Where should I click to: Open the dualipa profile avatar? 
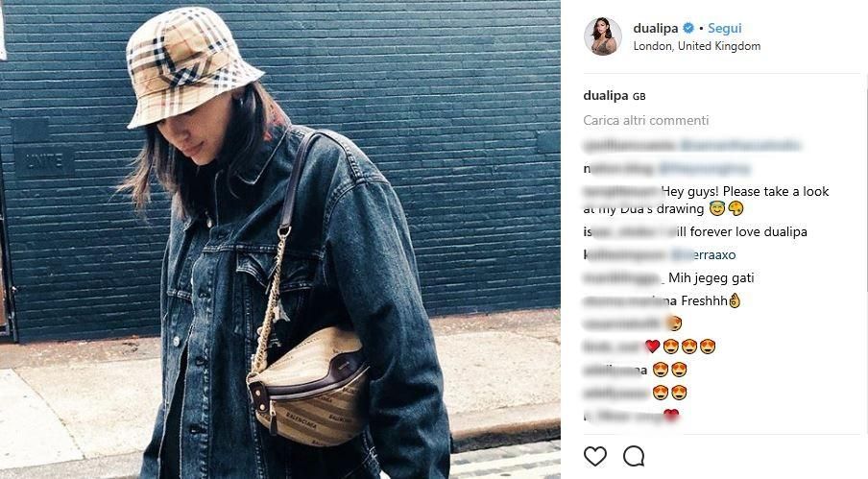(603, 36)
